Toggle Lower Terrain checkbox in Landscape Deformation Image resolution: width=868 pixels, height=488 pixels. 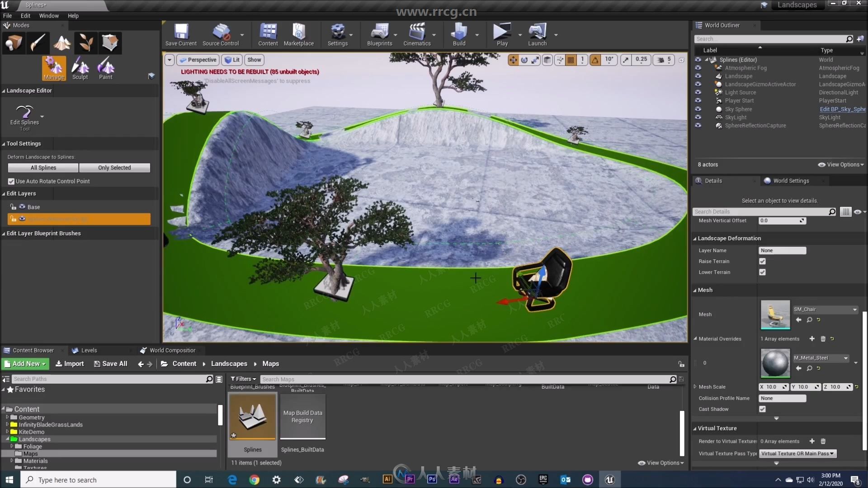(x=763, y=272)
